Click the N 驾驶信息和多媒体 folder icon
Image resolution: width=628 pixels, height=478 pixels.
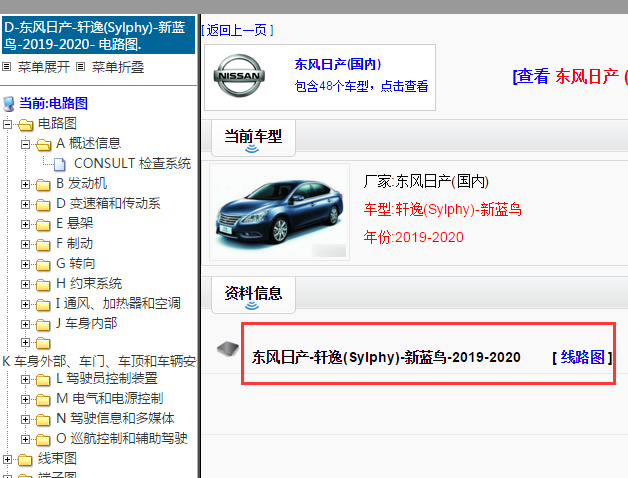click(x=43, y=420)
